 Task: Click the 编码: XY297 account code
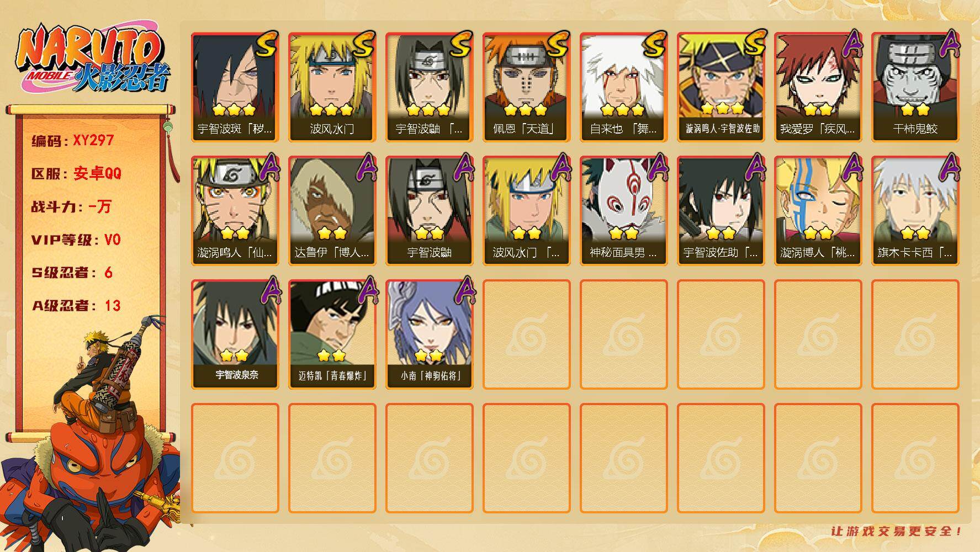pyautogui.click(x=72, y=141)
